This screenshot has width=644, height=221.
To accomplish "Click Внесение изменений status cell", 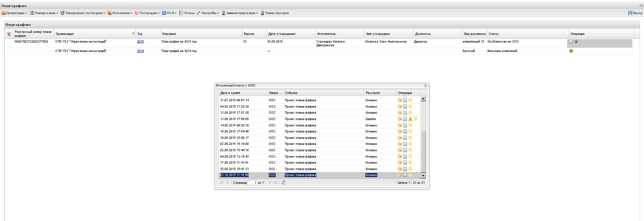I will coord(502,51).
